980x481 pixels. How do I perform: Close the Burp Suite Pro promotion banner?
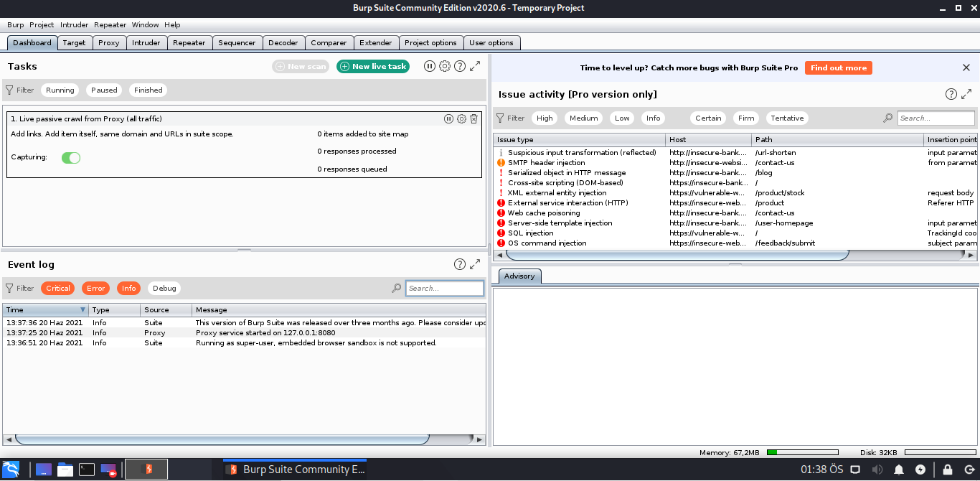click(x=966, y=67)
